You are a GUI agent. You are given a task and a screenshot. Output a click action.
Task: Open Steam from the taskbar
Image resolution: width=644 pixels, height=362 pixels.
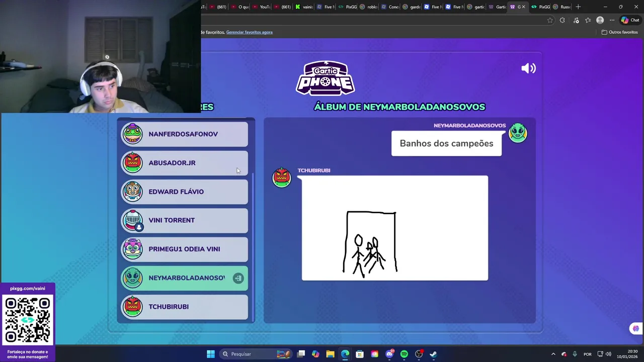pos(433,354)
